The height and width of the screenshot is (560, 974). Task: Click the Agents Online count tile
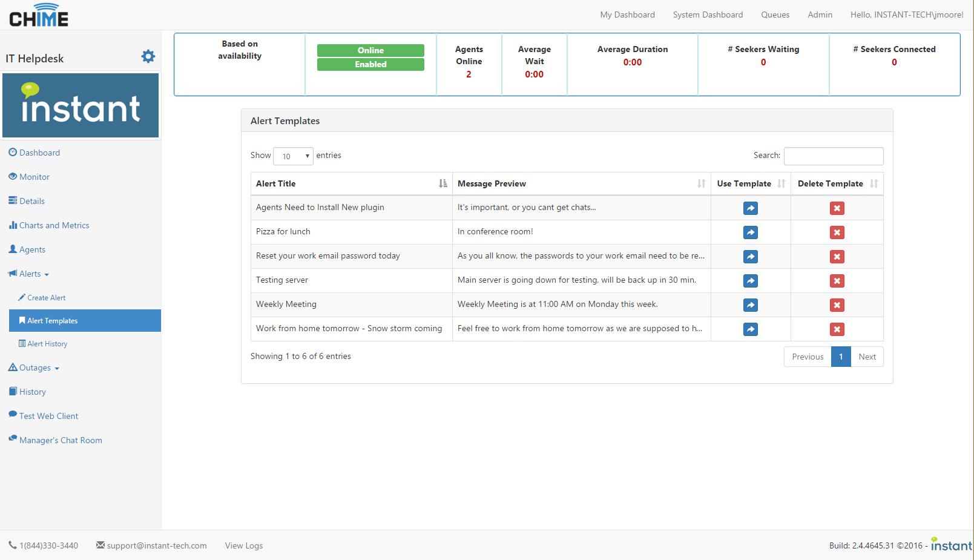tap(469, 64)
